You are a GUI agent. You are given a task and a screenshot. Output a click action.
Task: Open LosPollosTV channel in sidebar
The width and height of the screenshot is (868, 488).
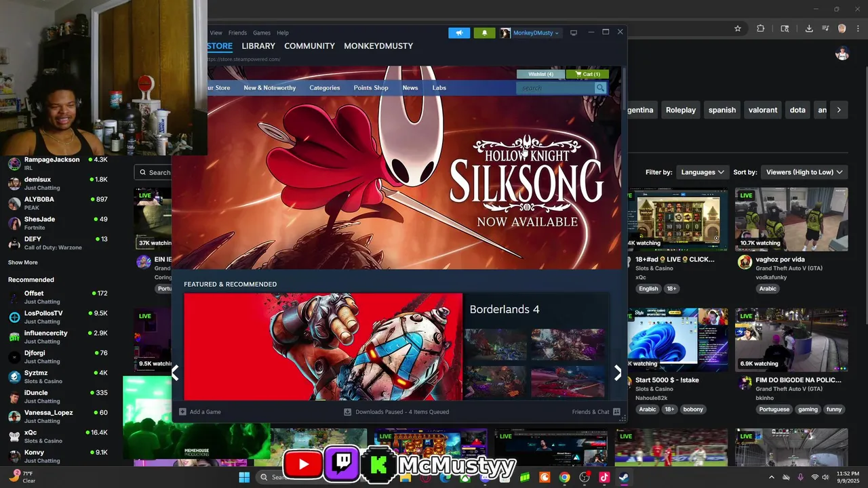click(58, 317)
